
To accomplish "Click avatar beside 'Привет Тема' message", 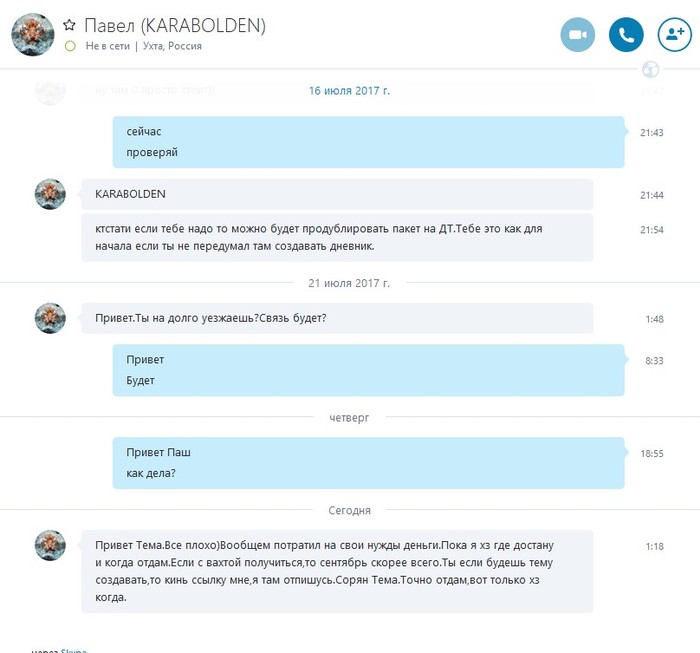I will point(50,545).
